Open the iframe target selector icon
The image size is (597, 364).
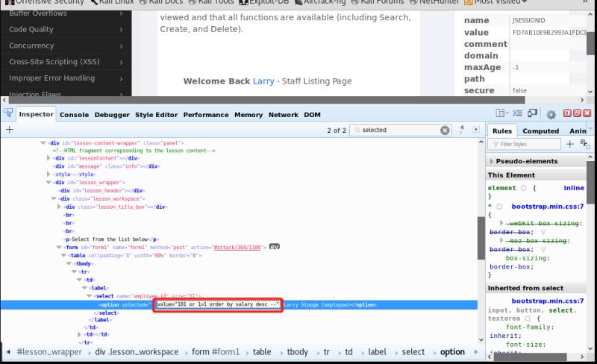(x=500, y=113)
